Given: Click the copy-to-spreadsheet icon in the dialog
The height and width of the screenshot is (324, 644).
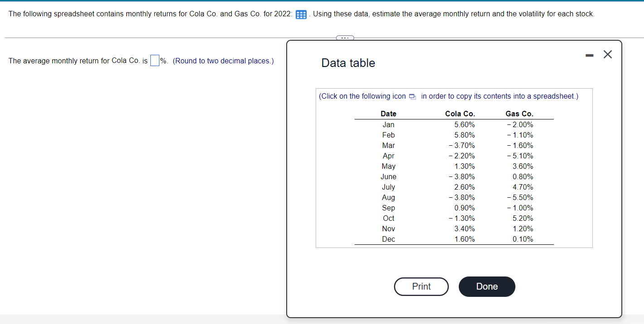Looking at the screenshot, I should point(412,96).
